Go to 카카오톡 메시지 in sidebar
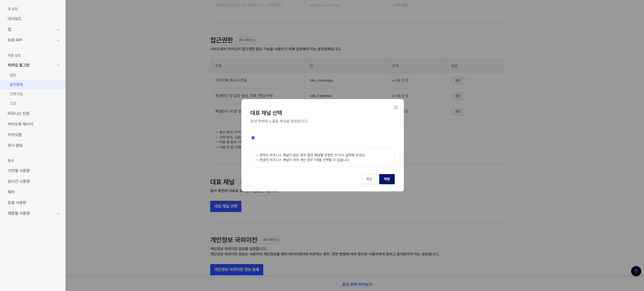 pos(20,124)
